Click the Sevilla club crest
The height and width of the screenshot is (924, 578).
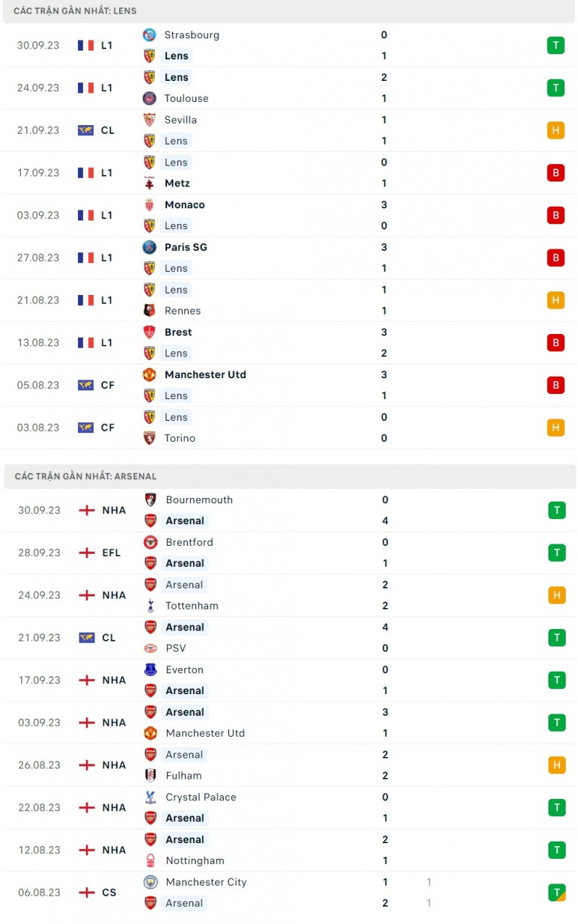pos(150,120)
